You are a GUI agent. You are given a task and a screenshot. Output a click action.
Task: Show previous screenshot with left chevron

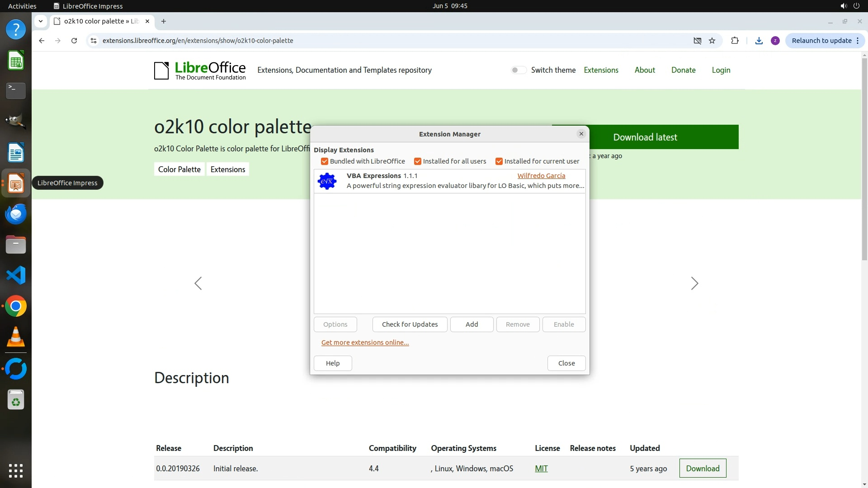198,283
